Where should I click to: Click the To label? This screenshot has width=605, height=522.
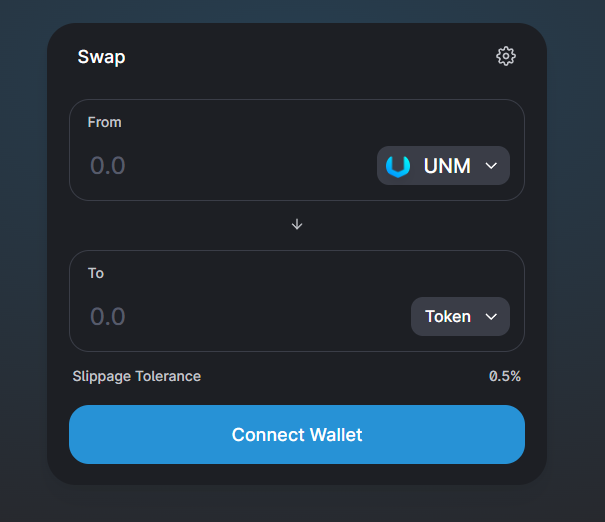point(96,273)
